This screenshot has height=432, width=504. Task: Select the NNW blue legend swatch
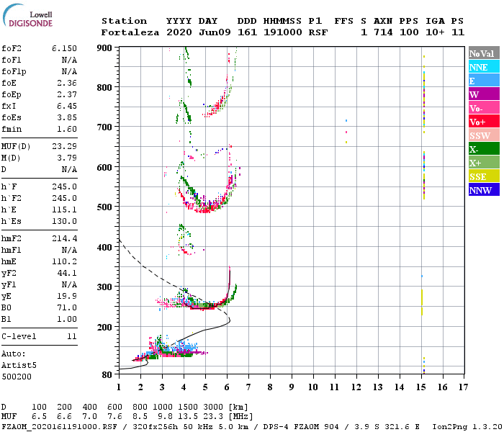484,189
